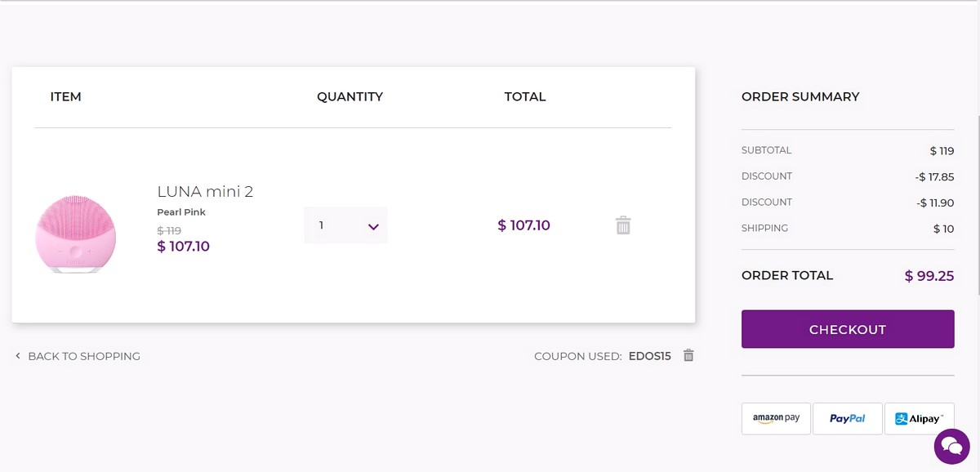Click the ITEM column header

click(x=65, y=96)
